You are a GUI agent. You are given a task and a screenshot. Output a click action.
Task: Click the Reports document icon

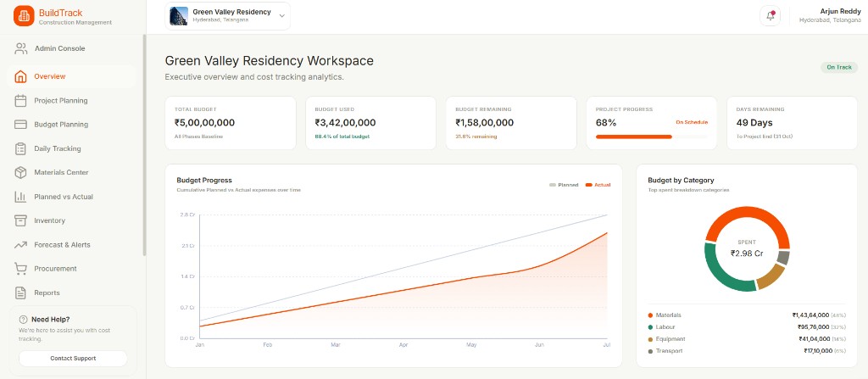coord(20,293)
